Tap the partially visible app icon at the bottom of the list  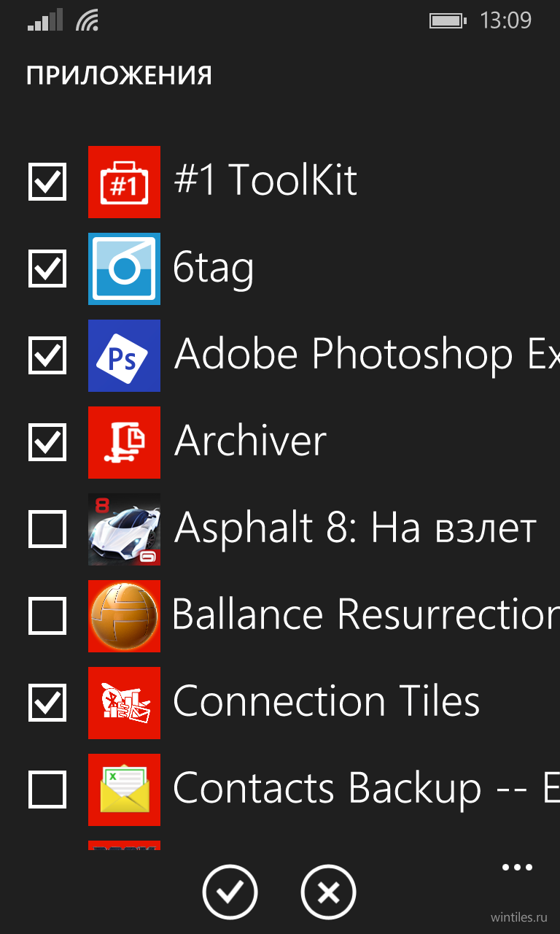[x=124, y=845]
